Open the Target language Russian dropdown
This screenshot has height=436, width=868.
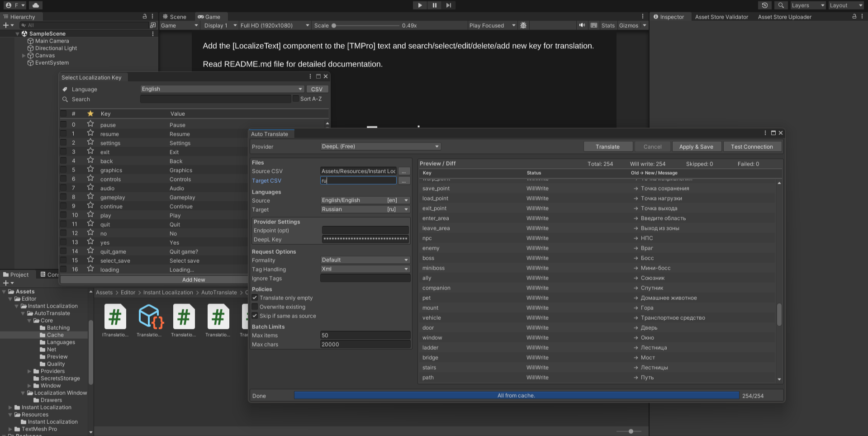pos(365,209)
